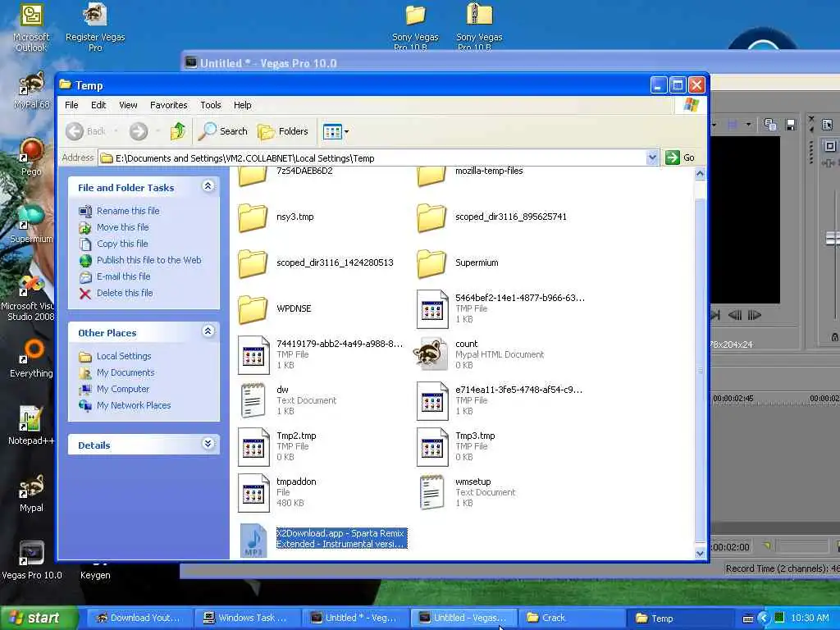
Task: Select the dw text document
Action: point(286,400)
